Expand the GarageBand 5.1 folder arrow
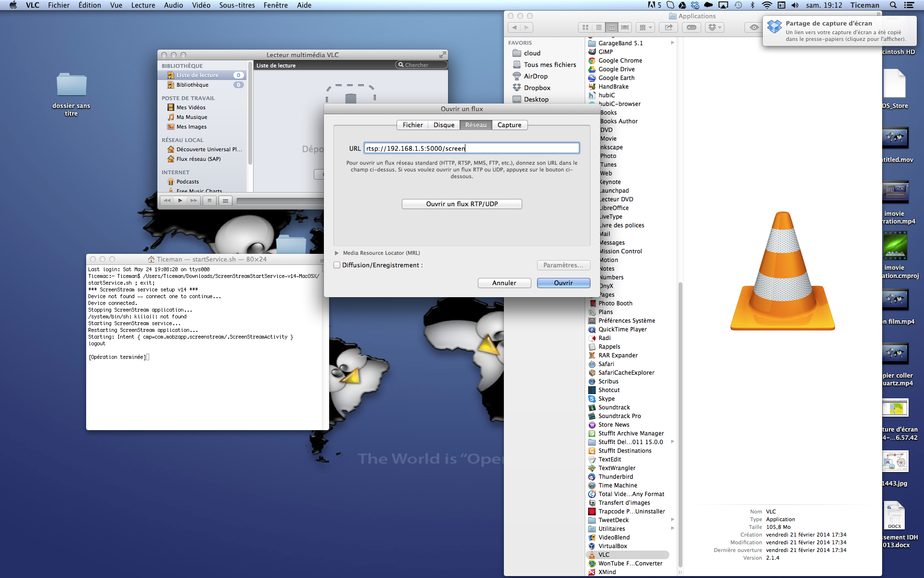Viewport: 924px width, 578px height. tap(672, 43)
